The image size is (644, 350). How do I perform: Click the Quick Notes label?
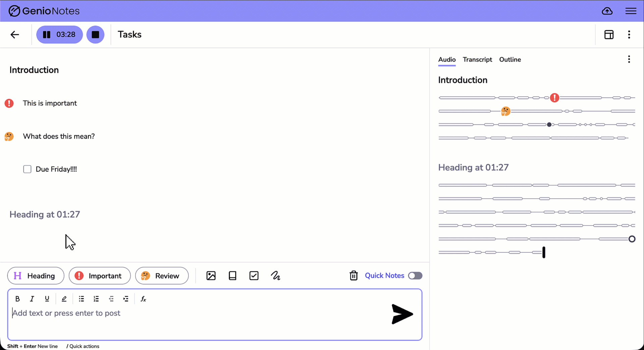(384, 276)
